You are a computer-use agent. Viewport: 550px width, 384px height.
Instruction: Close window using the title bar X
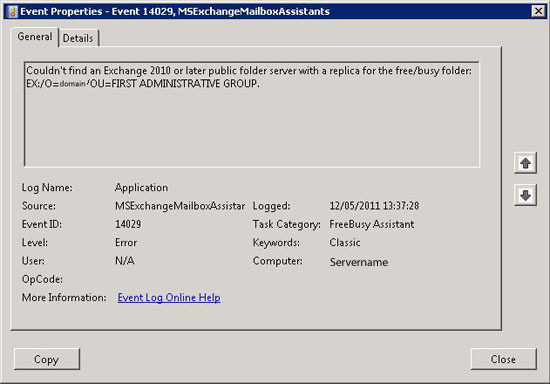click(x=538, y=11)
